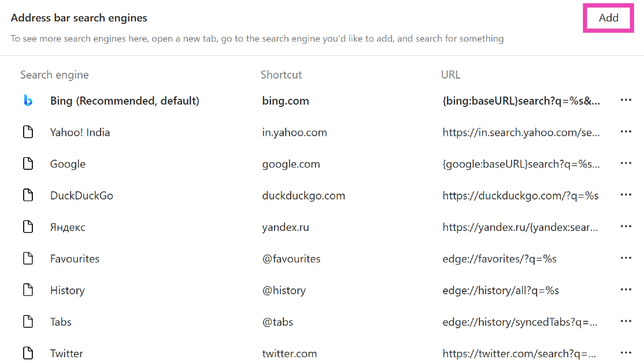Click the page icon beside DuckDuckGo
The width and height of the screenshot is (644, 363).
tap(28, 195)
